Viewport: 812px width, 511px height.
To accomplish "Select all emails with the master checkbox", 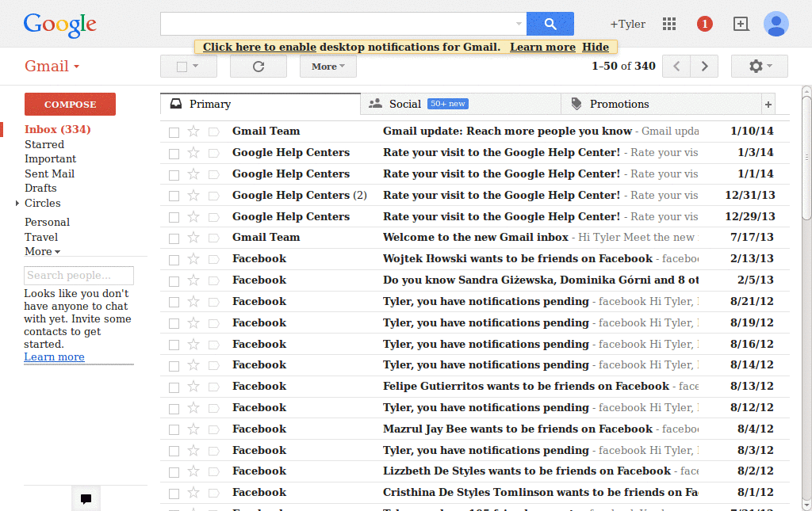I will (183, 66).
